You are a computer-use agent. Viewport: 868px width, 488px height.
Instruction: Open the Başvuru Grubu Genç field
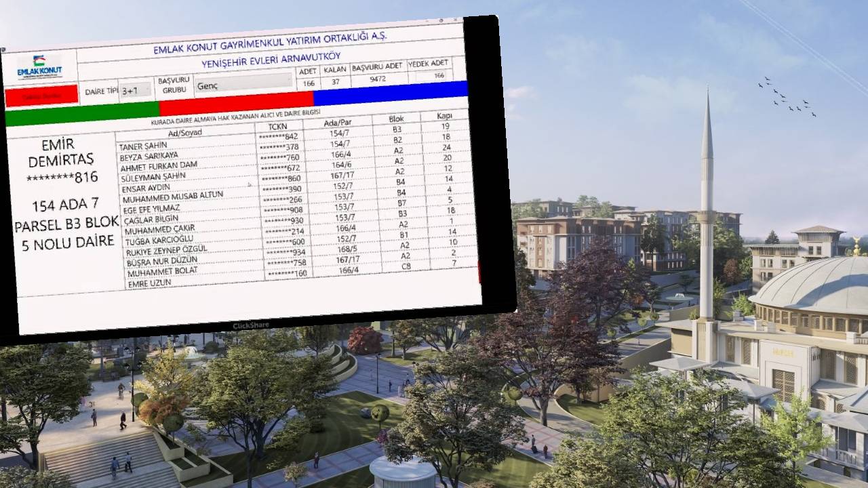243,83
